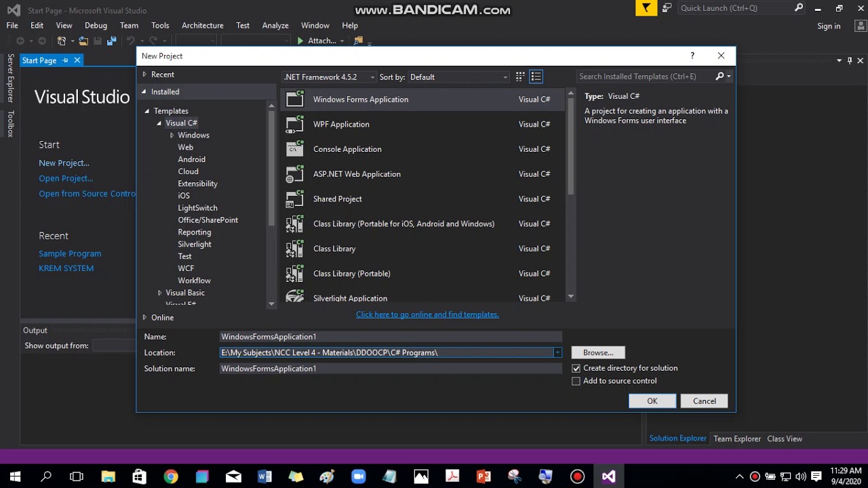Click the Sign in link

(x=829, y=26)
